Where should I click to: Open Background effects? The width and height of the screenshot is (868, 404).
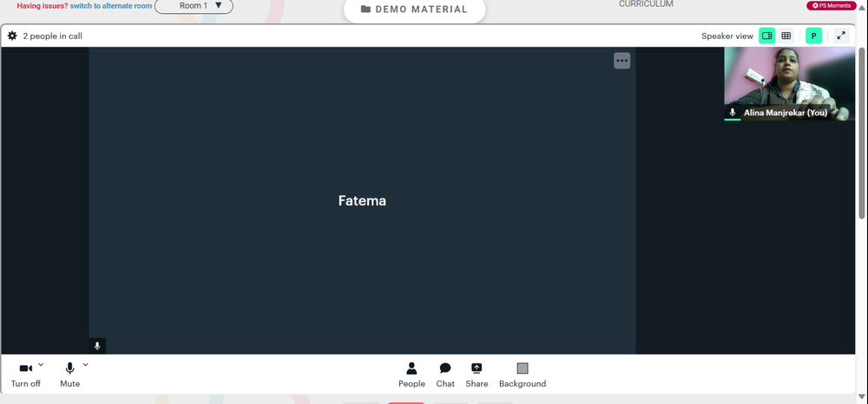point(523,375)
